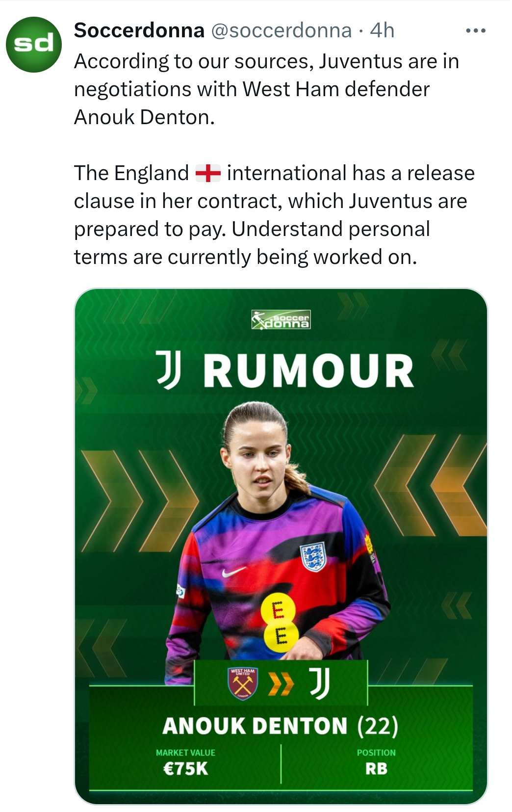Image resolution: width=512 pixels, height=812 pixels.
Task: Click the England three lions shirt crest
Action: point(312,556)
